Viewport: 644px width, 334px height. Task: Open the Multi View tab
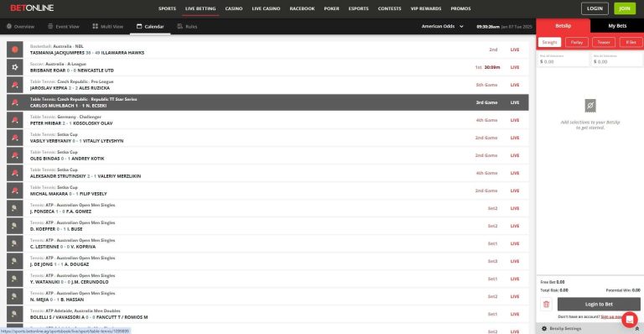click(x=108, y=26)
